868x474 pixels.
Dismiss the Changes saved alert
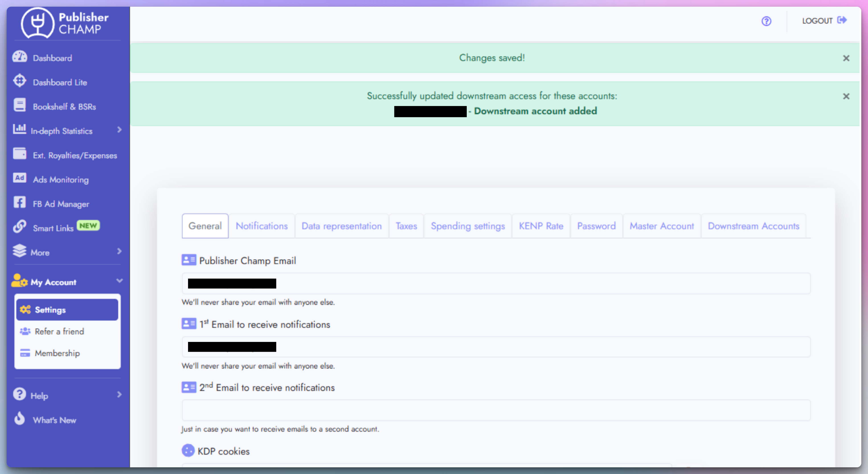tap(846, 58)
